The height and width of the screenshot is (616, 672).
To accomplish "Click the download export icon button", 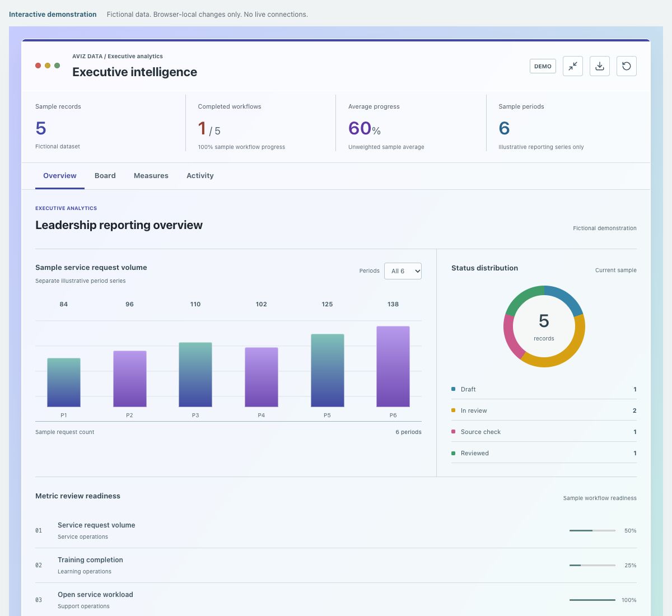I will click(x=600, y=66).
